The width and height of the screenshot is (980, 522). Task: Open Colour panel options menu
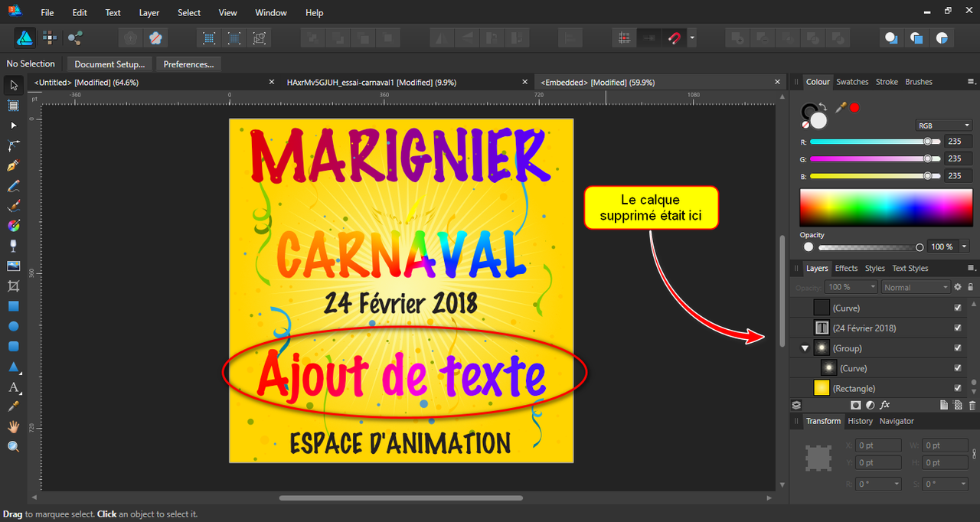971,82
